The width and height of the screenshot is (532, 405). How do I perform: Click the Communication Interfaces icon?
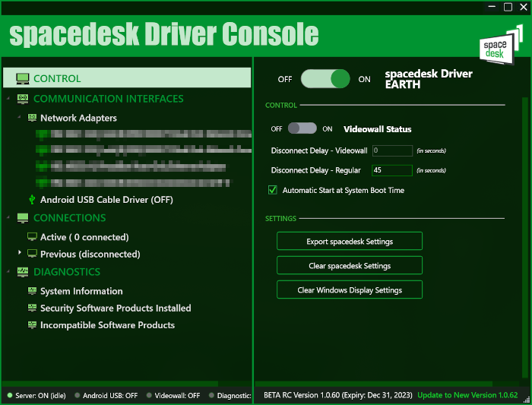[x=23, y=99]
